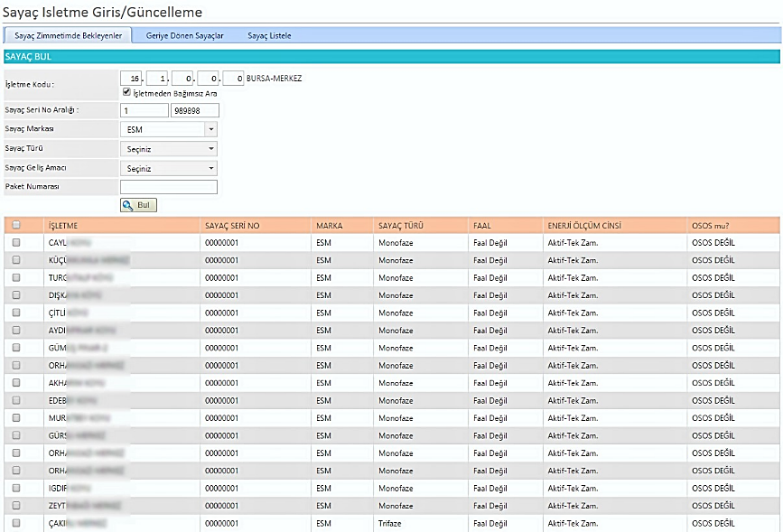Check the row checkbox for DIŞK
Screen dimensions: 783x532
click(16, 294)
